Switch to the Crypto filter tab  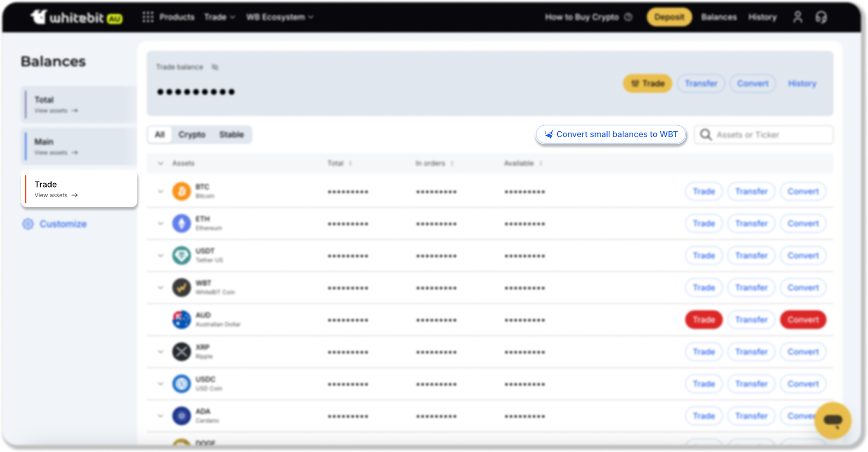coord(192,134)
